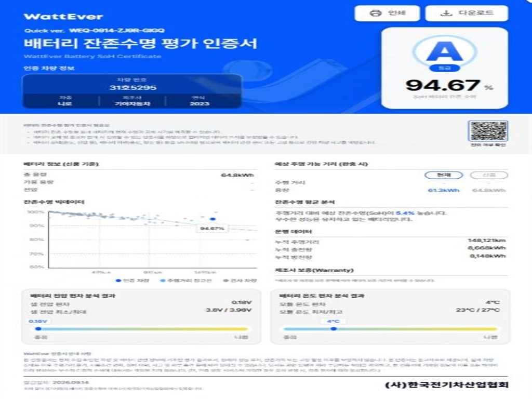
Task: Open the QR code for authenticity check
Action: [x=488, y=131]
